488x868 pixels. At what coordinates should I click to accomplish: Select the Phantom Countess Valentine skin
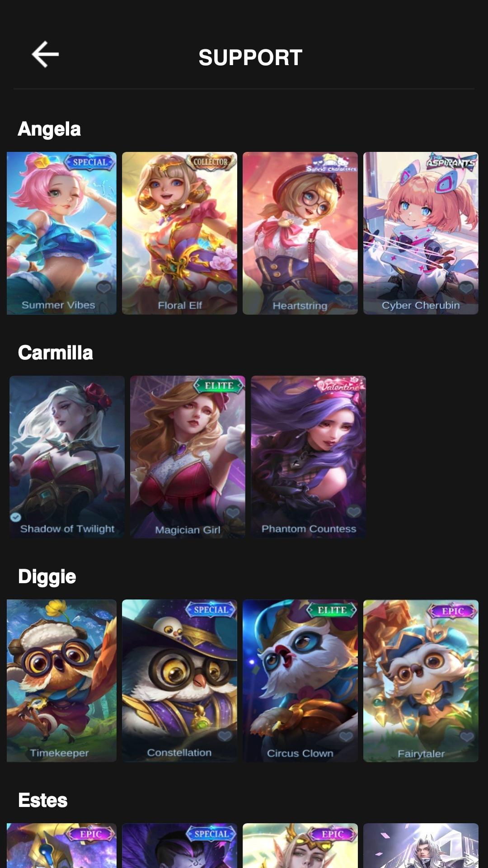click(x=308, y=457)
